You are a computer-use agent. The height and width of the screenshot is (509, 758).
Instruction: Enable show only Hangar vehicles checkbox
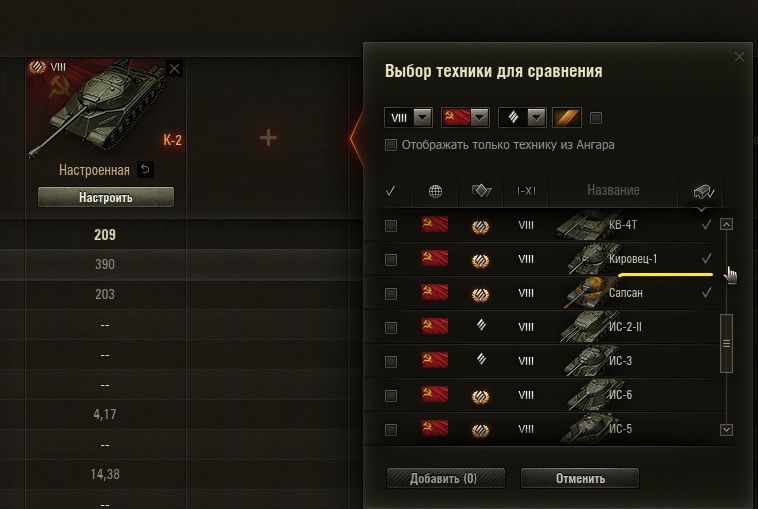tap(391, 145)
